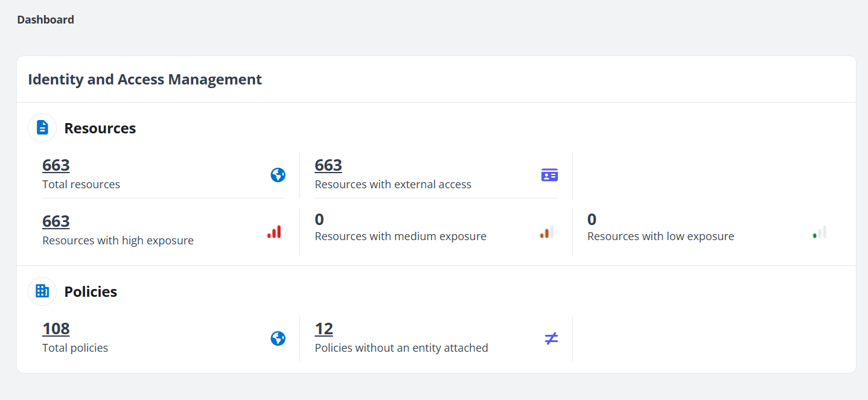Viewport: 868px width, 400px height.
Task: Click the globe icon beside Total resources
Action: coord(278,175)
